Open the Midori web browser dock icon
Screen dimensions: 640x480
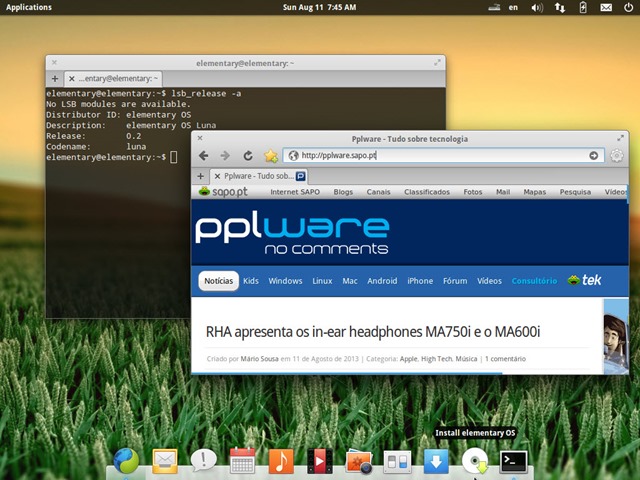(126, 461)
